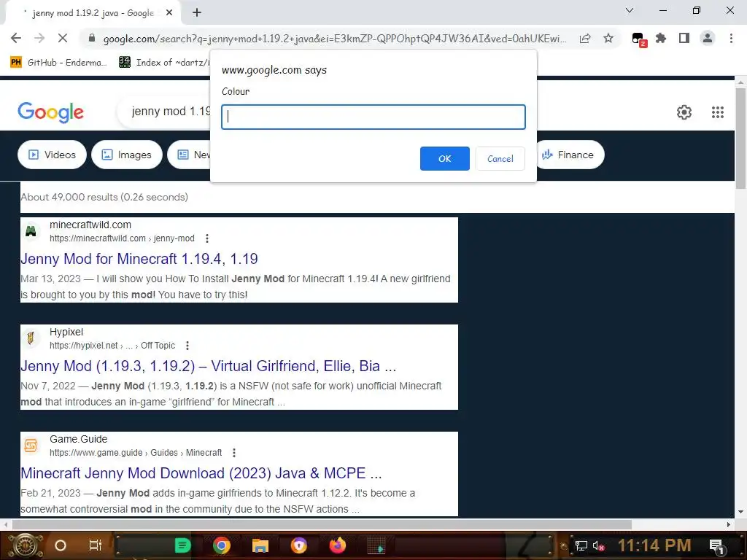Open Firefox on the taskbar
The height and width of the screenshot is (560, 747).
337,545
